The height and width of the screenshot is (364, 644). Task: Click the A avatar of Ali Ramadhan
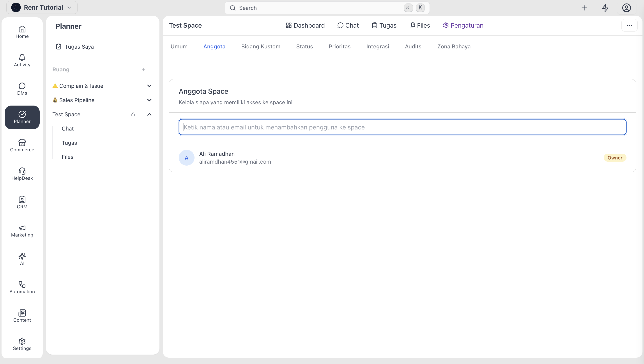point(186,158)
